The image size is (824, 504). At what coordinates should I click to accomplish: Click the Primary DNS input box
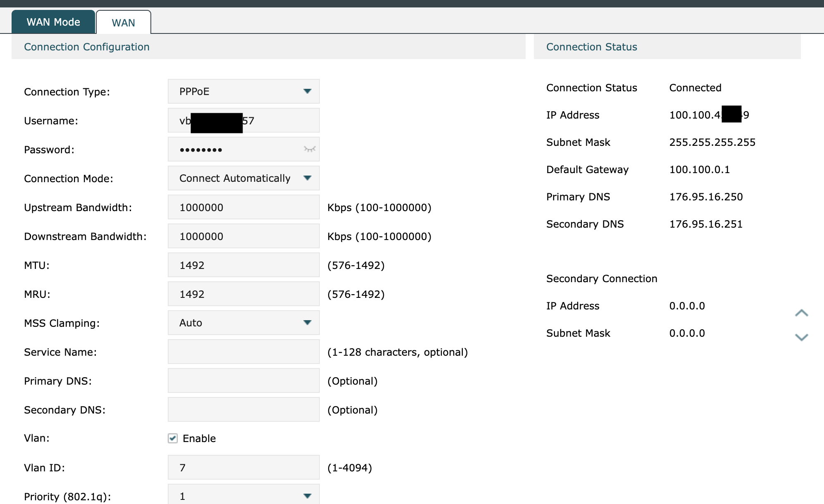(243, 380)
